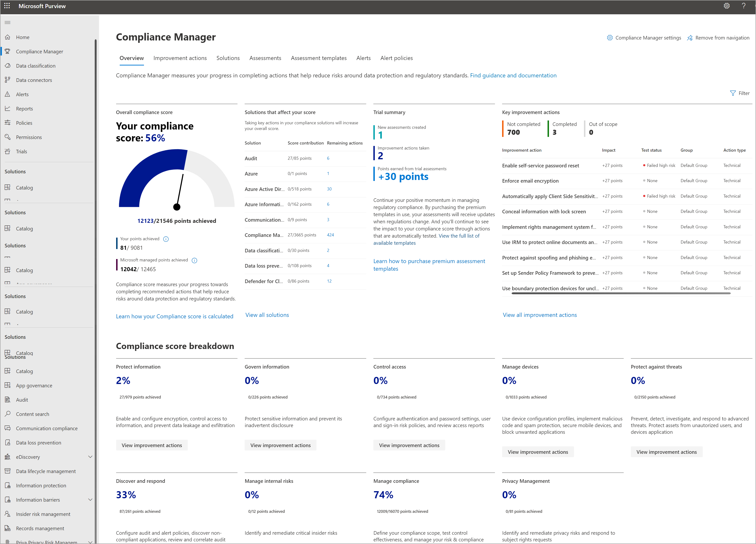Viewport: 756px width, 544px height.
Task: Click the Alerts sidebar icon
Action: [8, 94]
